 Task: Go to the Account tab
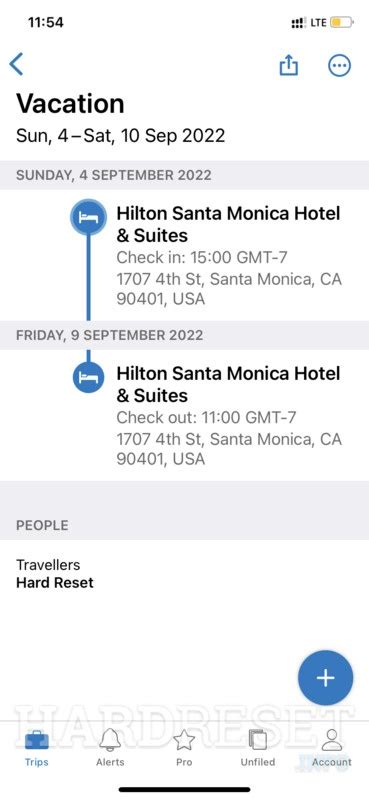tap(332, 748)
